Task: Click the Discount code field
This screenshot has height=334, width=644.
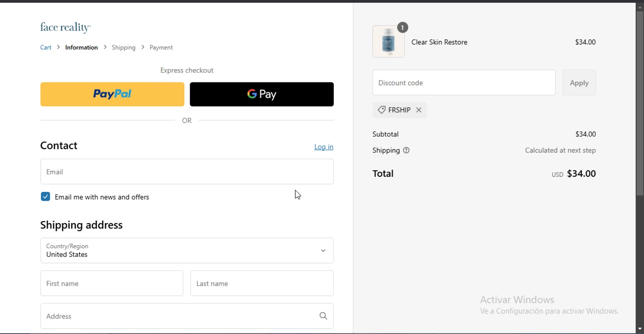Action: point(464,83)
